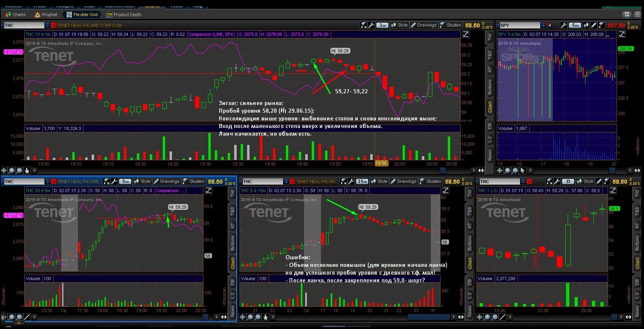Click the Comparison (LINE, SPX) label
Image resolution: width=644 pixels, height=329 pixels.
pyautogui.click(x=212, y=34)
